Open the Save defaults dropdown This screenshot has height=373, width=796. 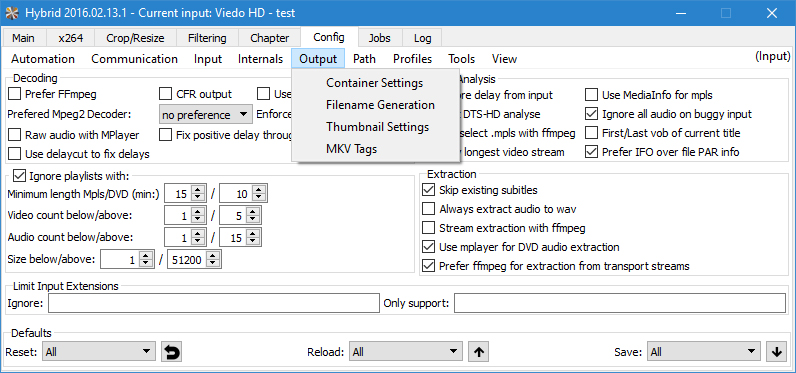pos(704,352)
